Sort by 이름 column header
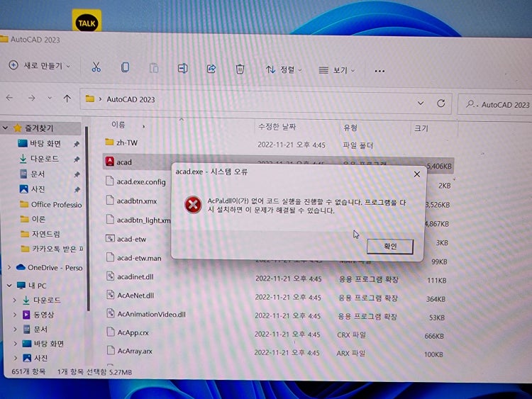 tap(118, 125)
